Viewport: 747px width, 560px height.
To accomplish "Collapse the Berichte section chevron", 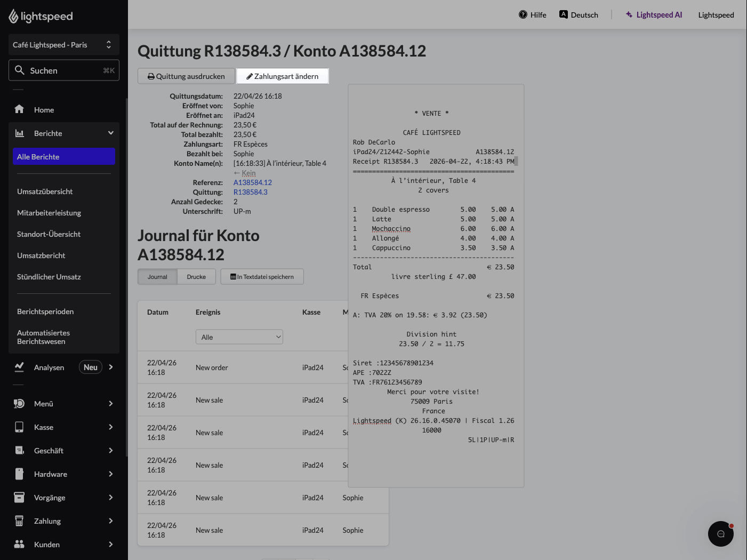I will [111, 133].
